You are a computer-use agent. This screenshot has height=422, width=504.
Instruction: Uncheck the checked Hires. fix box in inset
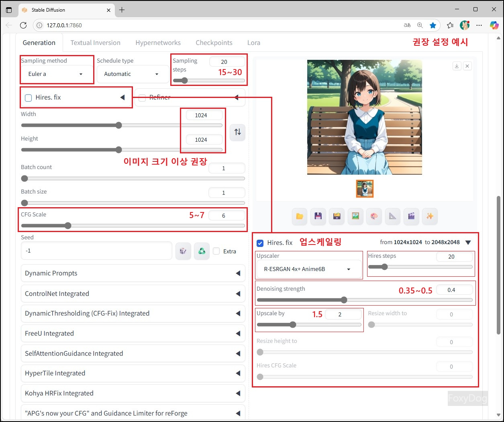[x=260, y=243]
